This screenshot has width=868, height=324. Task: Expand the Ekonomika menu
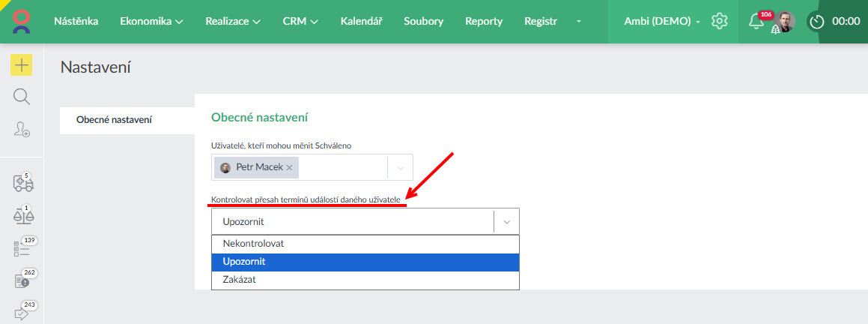click(x=151, y=21)
